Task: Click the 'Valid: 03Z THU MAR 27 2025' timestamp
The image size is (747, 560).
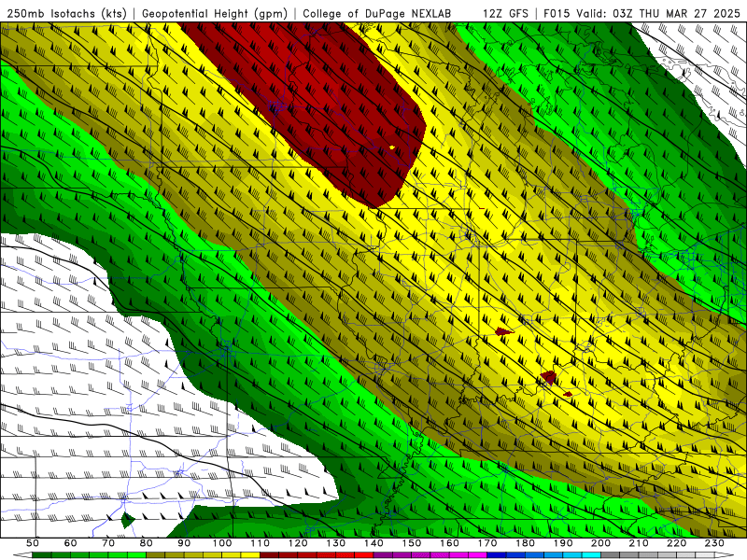Action: tap(658, 13)
